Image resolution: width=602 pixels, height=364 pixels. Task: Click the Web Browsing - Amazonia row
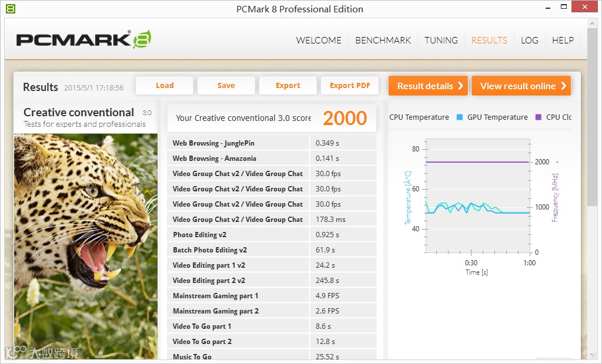click(x=272, y=159)
